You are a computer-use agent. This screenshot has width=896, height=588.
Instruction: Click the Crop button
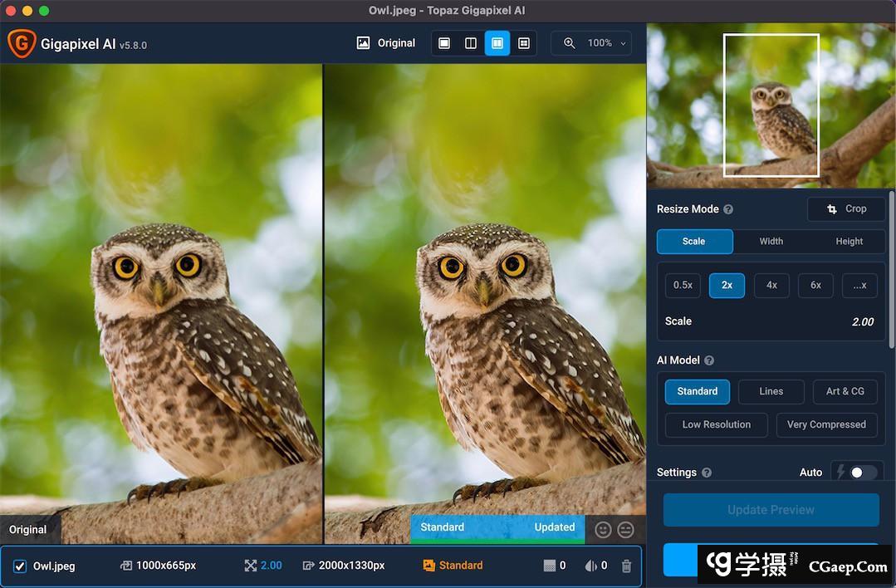tap(846, 209)
